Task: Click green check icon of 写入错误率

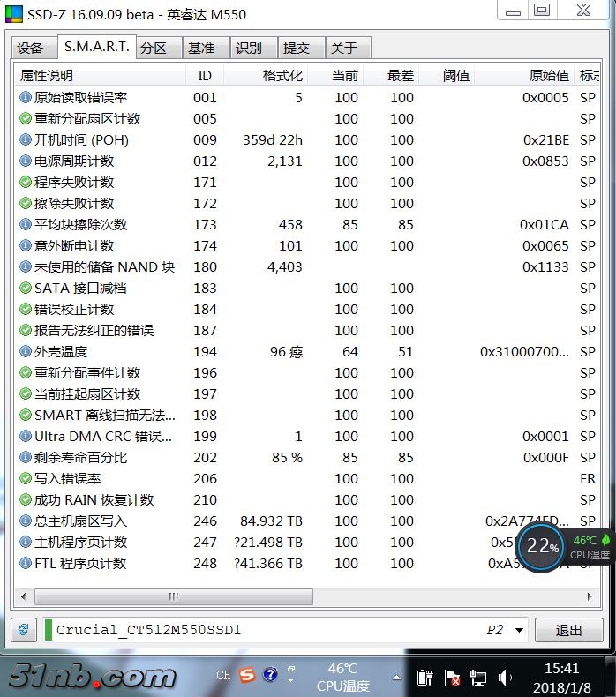Action: 26,478
